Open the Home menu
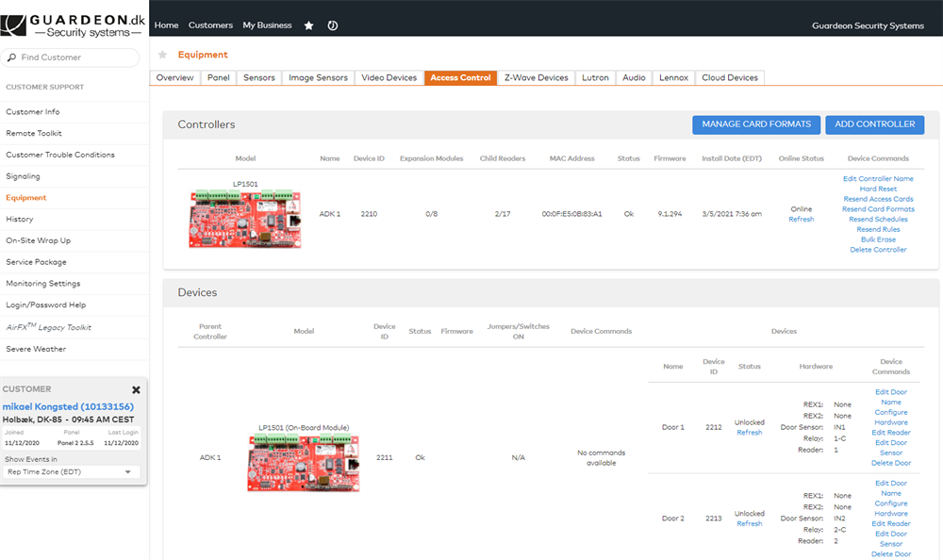 coord(166,25)
